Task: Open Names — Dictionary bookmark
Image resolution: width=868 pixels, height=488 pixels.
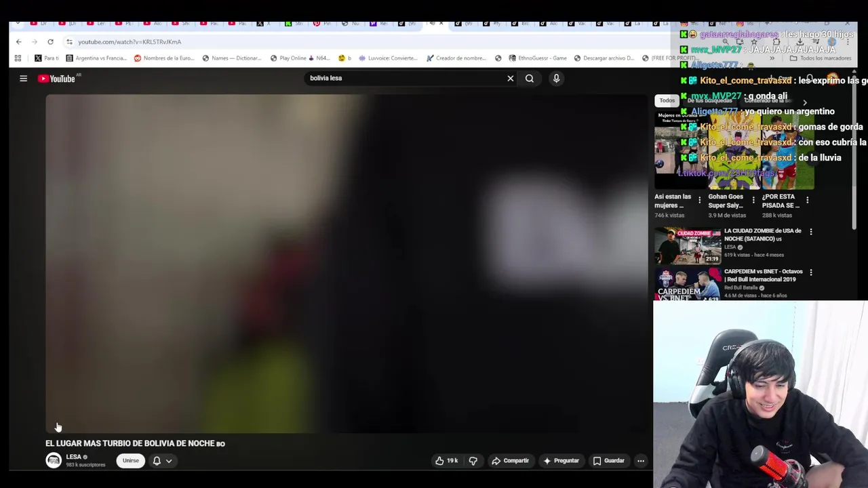Action: point(231,58)
